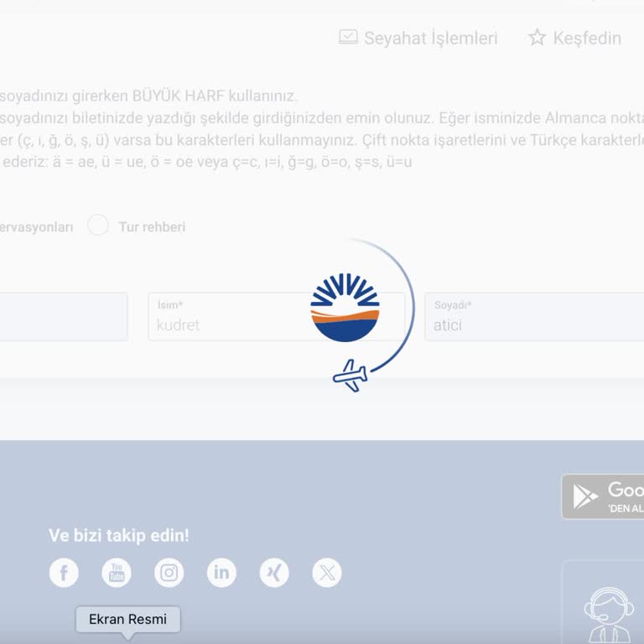
Task: Click the Ekran Resmi tooltip label
Action: (127, 620)
